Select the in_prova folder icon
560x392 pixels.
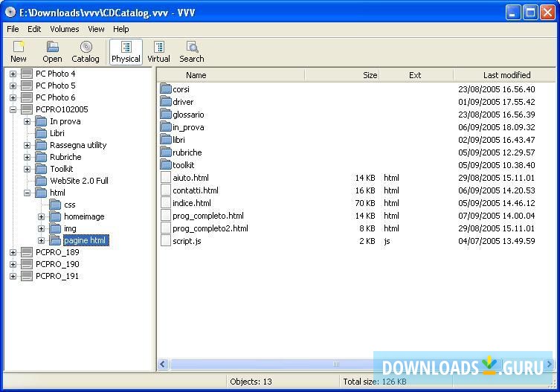pyautogui.click(x=166, y=127)
